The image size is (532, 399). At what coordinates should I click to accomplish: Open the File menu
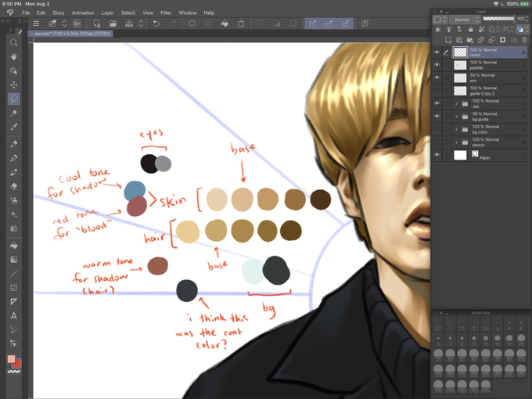[26, 13]
